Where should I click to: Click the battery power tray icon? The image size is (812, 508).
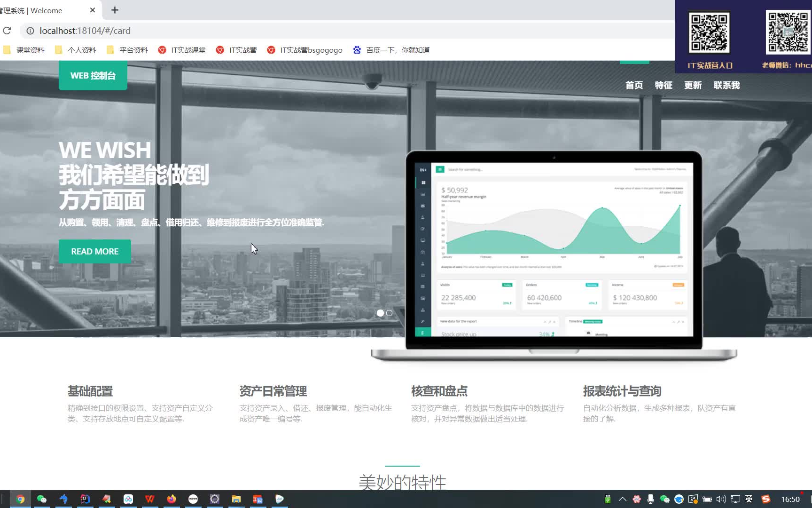click(707, 499)
